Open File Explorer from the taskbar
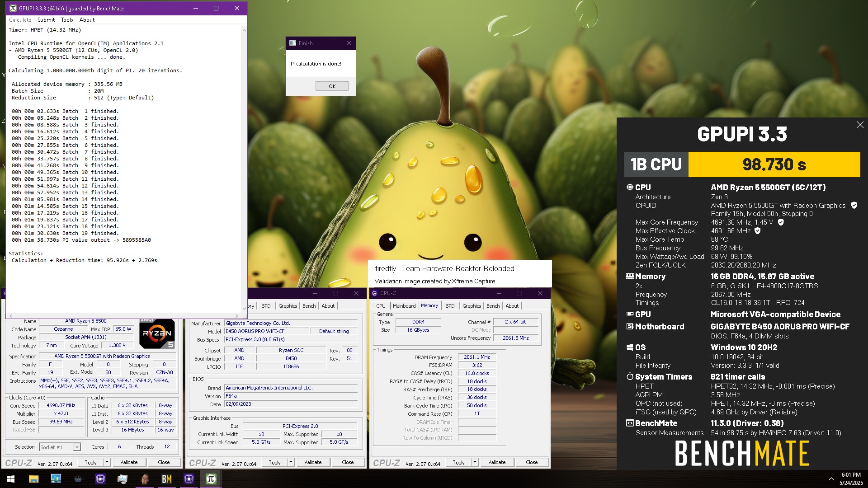The image size is (868, 488). coord(33,479)
